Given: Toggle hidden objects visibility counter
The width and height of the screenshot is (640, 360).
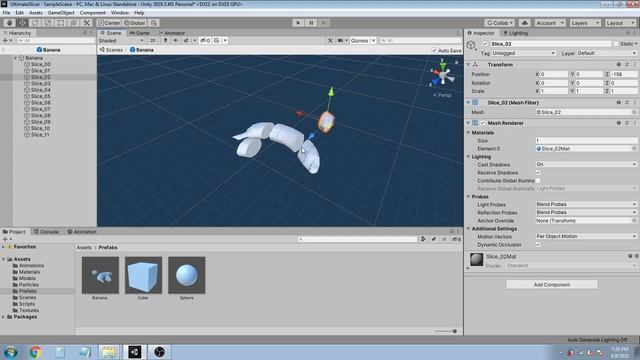Looking at the screenshot, I should coord(205,40).
